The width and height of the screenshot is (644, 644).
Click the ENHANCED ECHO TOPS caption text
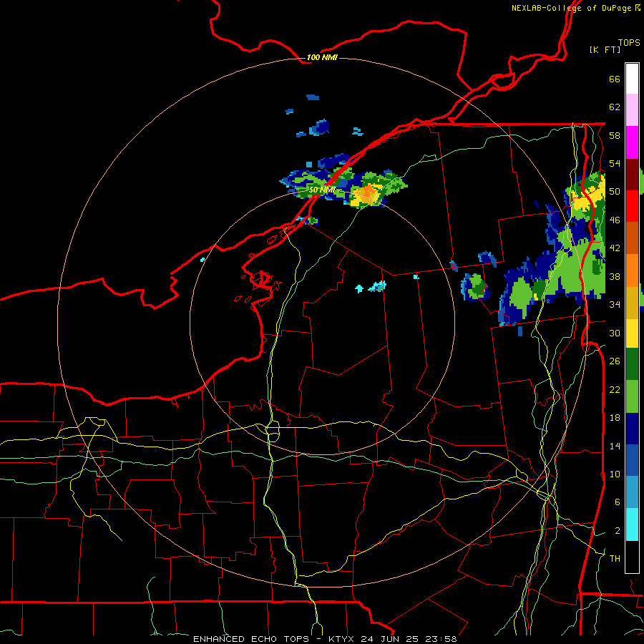click(x=251, y=639)
